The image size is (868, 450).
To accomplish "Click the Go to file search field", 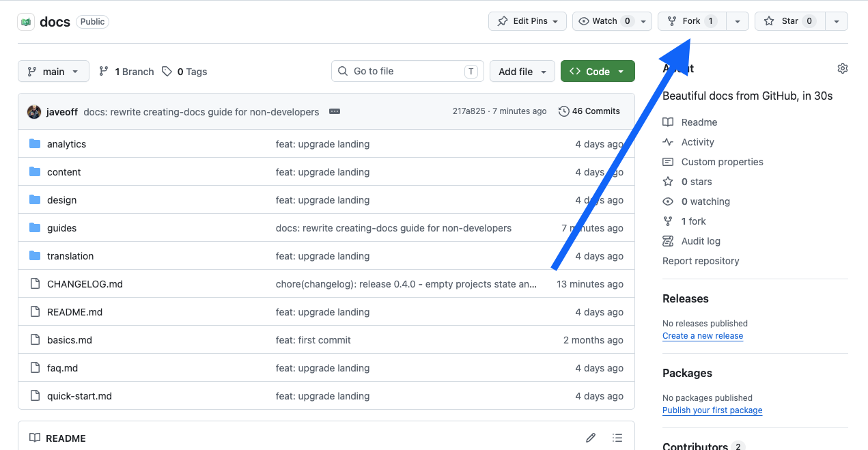I will coord(408,71).
